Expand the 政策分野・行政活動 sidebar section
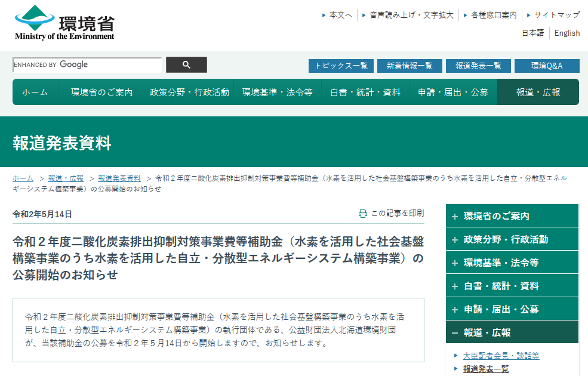The width and height of the screenshot is (588, 376). (x=512, y=239)
